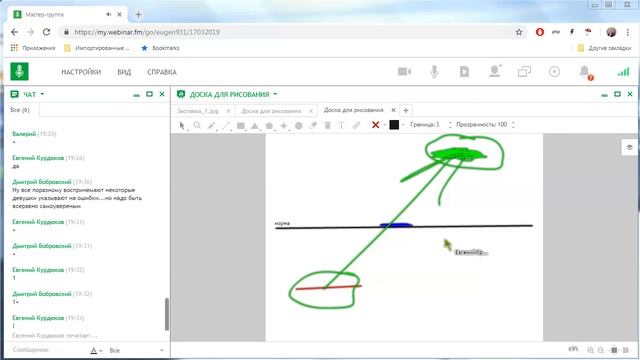Click the fit-to-screen icon at bottom right
This screenshot has height=360, width=640.
tap(614, 350)
